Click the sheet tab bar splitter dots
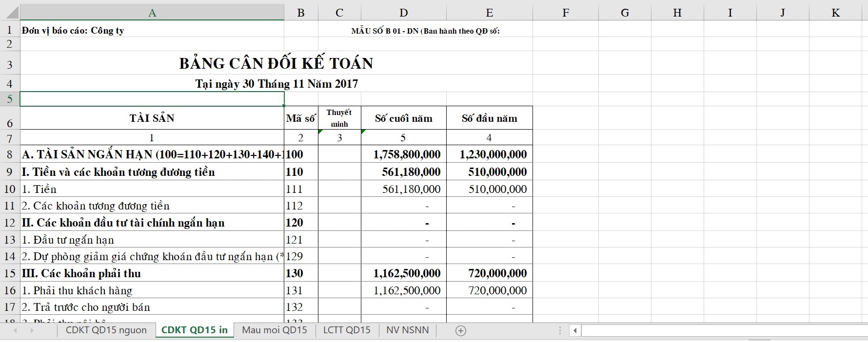 tap(560, 331)
